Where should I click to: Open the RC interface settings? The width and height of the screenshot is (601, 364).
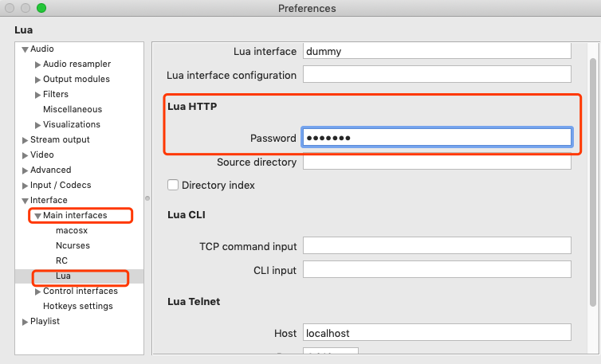click(x=61, y=260)
